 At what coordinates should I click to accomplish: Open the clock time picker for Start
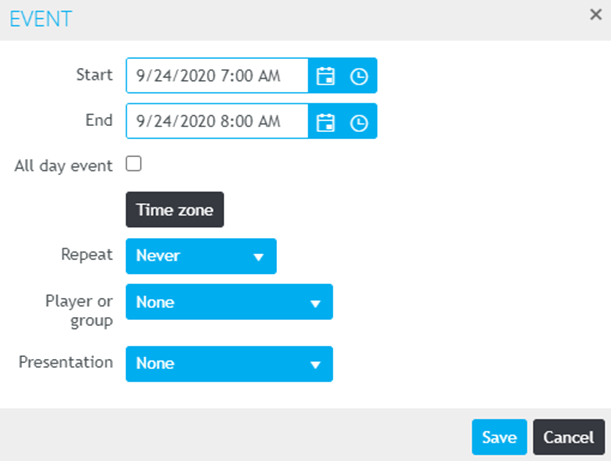point(359,76)
